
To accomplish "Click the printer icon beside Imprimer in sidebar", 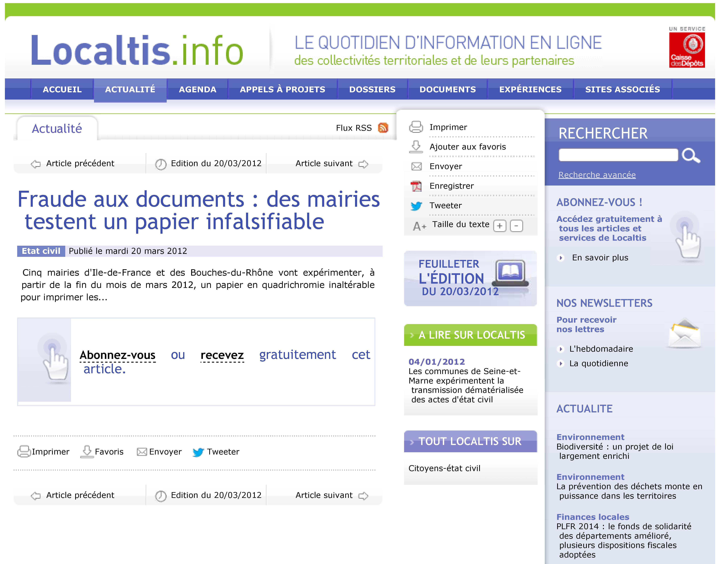I will point(416,127).
